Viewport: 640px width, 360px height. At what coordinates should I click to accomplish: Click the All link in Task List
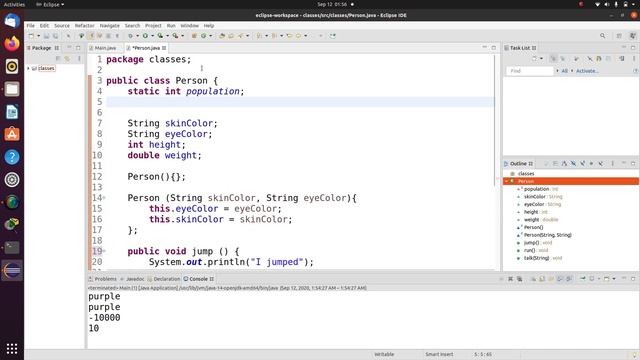tap(565, 71)
